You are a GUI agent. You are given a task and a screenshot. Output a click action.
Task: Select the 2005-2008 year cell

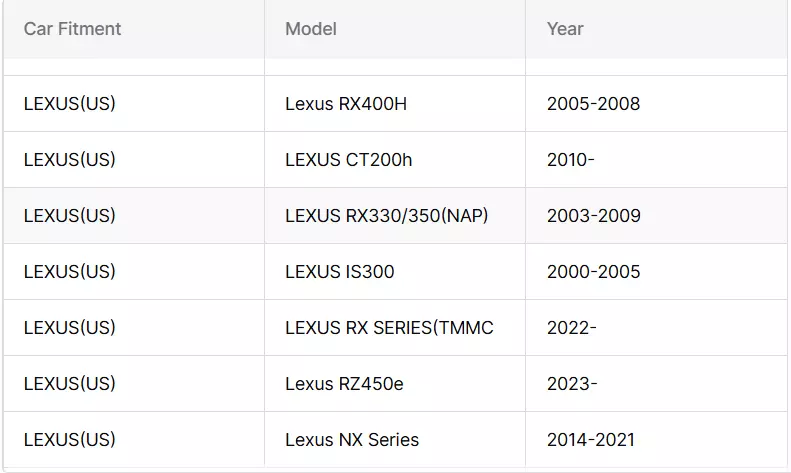(656, 104)
